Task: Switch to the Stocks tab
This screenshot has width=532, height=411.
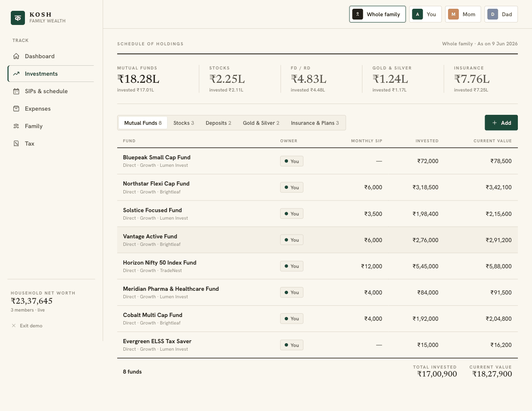Action: point(184,123)
